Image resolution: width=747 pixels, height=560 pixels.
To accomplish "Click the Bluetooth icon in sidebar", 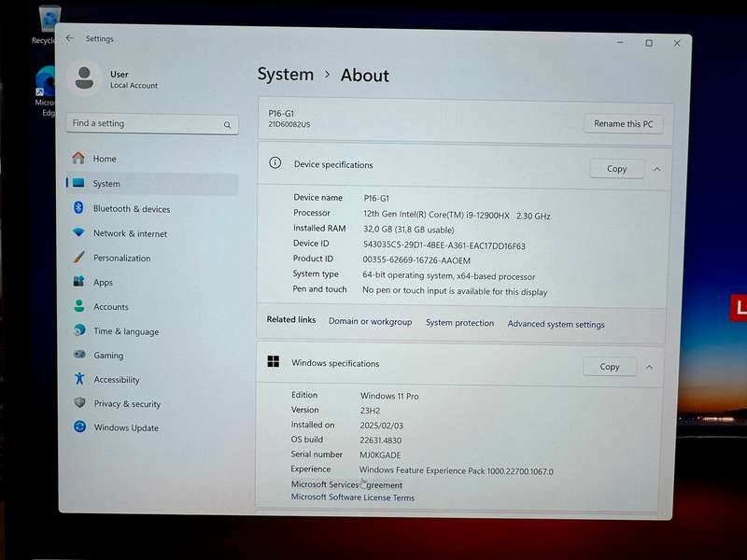I will point(78,207).
